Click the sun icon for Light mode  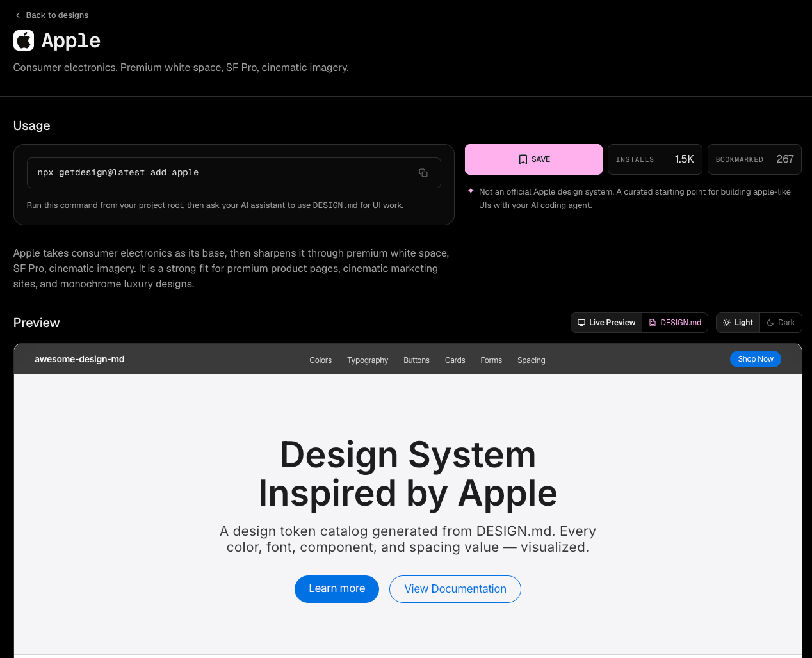click(727, 323)
